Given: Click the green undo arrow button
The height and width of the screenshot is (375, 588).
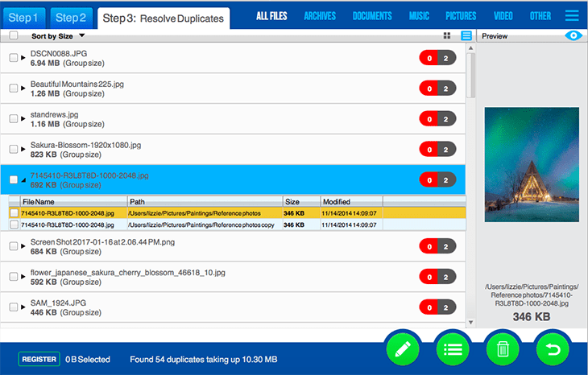Looking at the screenshot, I should (x=553, y=349).
